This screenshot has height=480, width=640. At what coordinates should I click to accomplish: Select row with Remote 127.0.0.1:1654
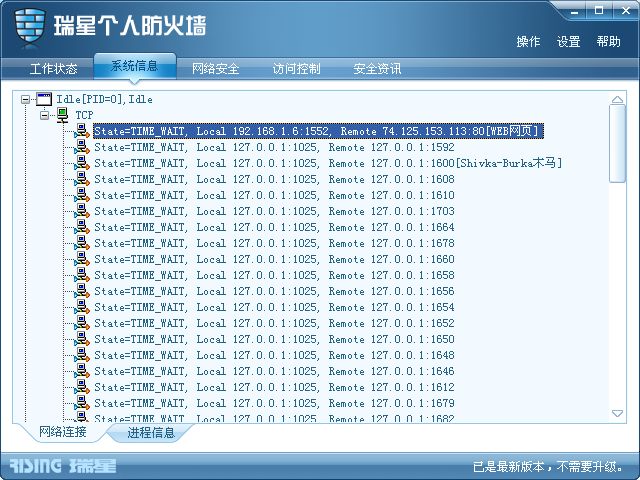click(x=274, y=307)
